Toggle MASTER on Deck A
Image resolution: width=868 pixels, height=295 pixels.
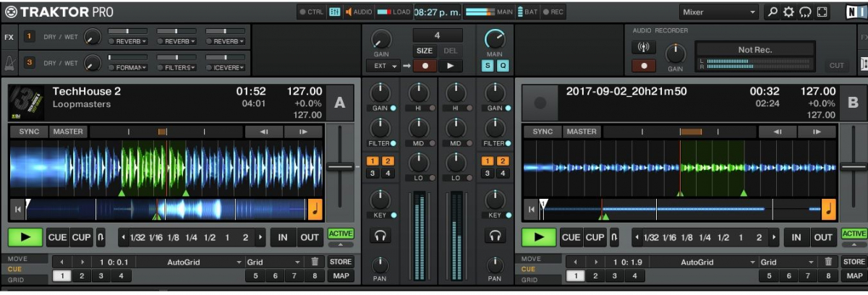tap(69, 132)
